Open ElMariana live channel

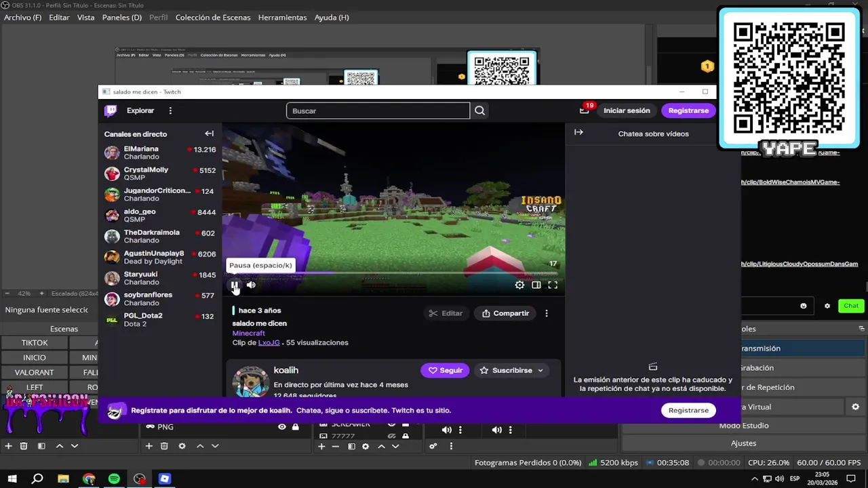pos(160,152)
